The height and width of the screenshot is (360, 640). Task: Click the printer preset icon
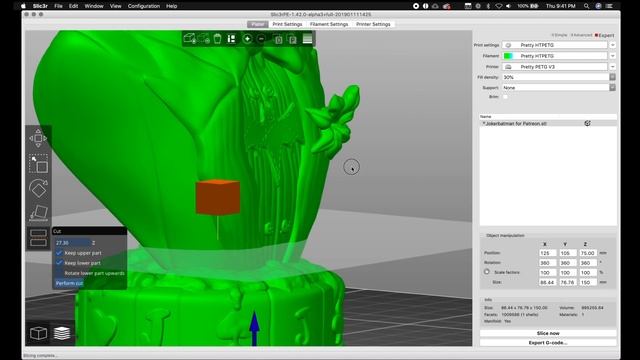[508, 67]
